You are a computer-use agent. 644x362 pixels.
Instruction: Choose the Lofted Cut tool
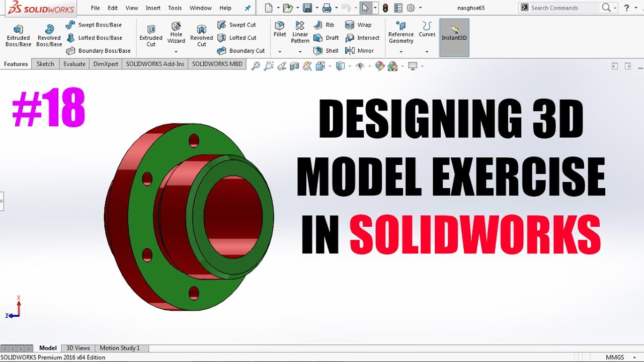click(x=237, y=38)
